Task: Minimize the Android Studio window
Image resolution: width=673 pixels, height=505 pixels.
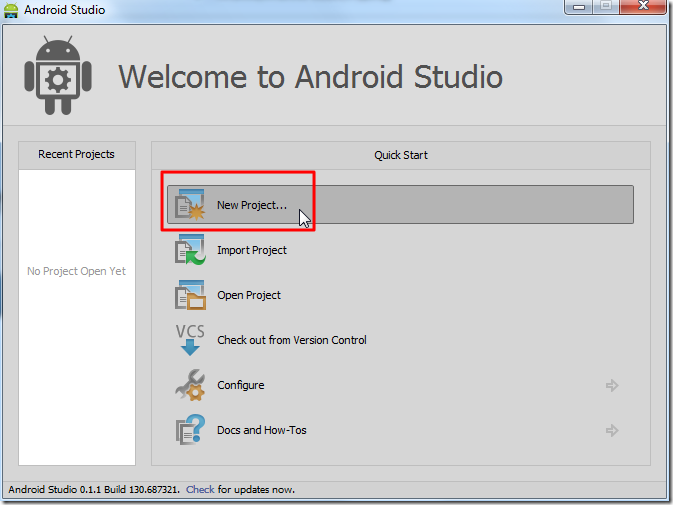Action: tap(579, 6)
